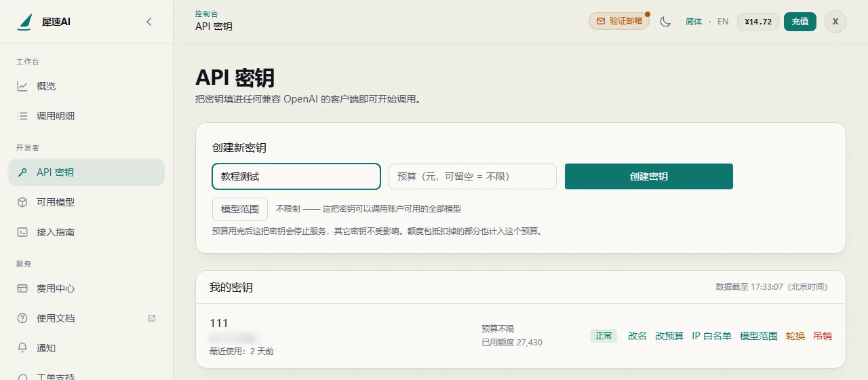Viewport: 868px width, 380px height.
Task: Go to 费用中心 menu item
Action: point(86,288)
